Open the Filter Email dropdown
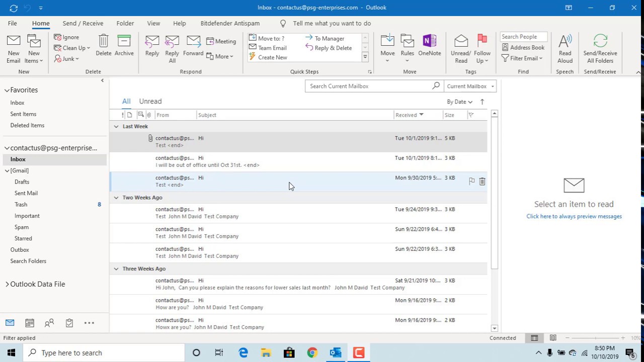644x362 pixels. [x=522, y=58]
